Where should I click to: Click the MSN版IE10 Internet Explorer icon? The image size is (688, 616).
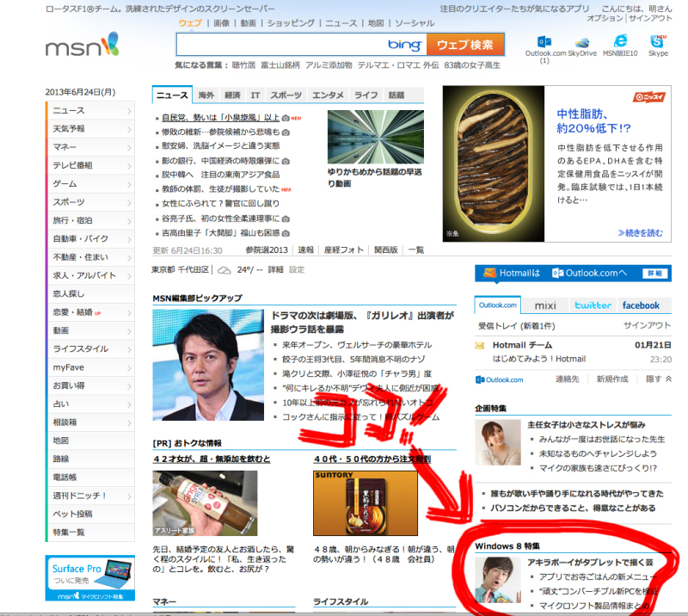click(x=621, y=40)
